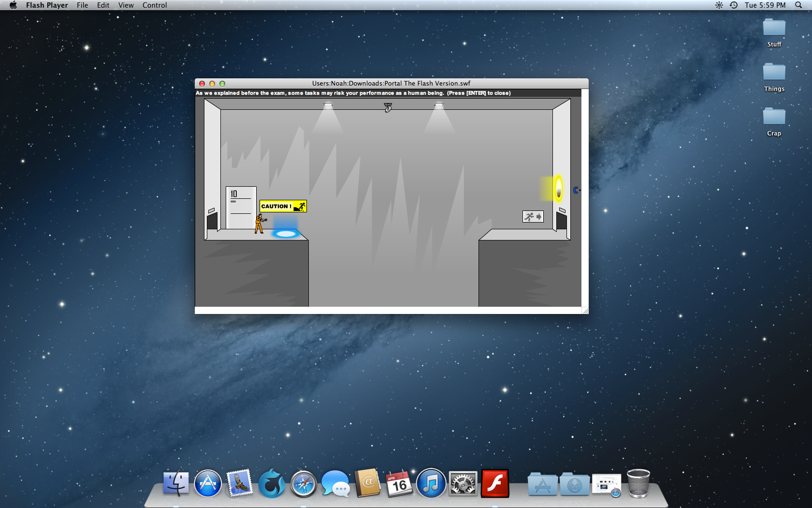Open Mail stamp icon in dock
The width and height of the screenshot is (812, 508).
click(x=240, y=483)
